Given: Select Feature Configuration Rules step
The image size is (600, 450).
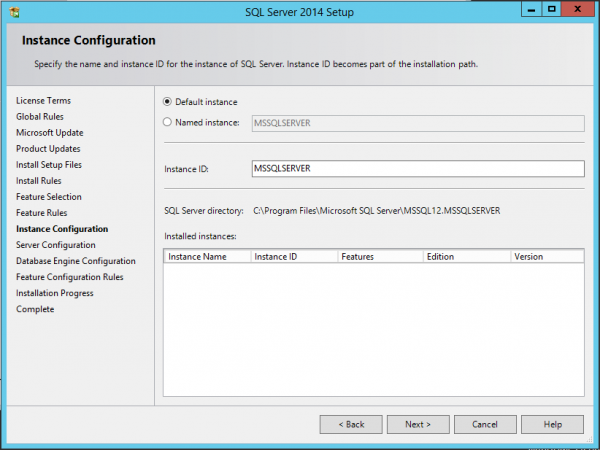Looking at the screenshot, I should tap(70, 277).
